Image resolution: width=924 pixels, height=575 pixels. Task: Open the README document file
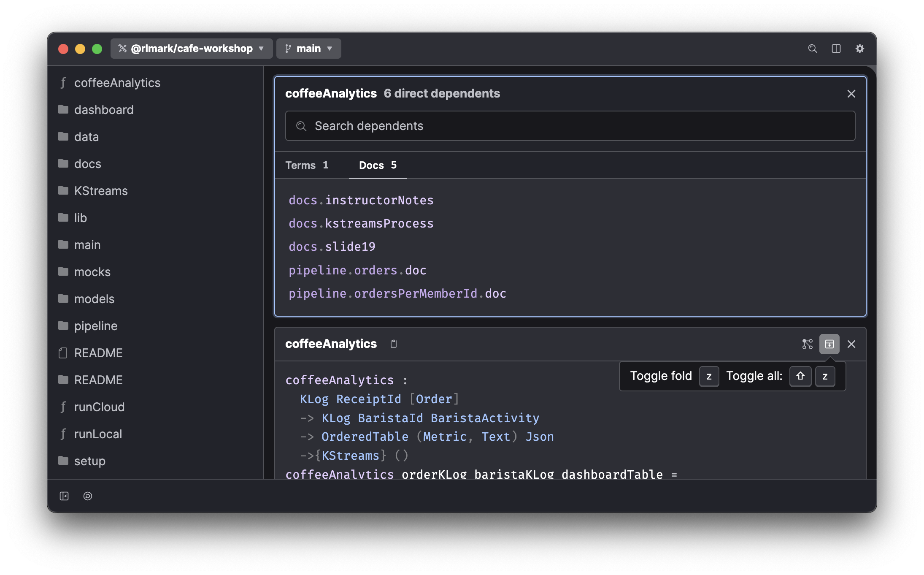[98, 353]
